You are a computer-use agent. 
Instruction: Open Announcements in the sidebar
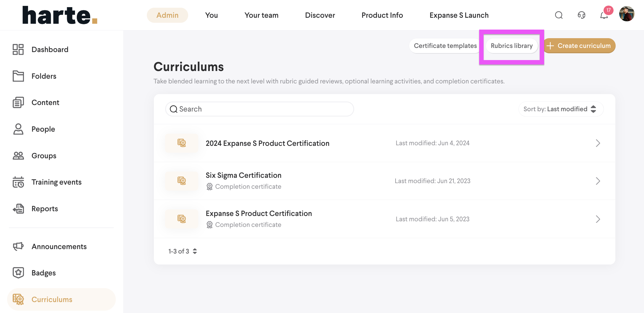(59, 246)
